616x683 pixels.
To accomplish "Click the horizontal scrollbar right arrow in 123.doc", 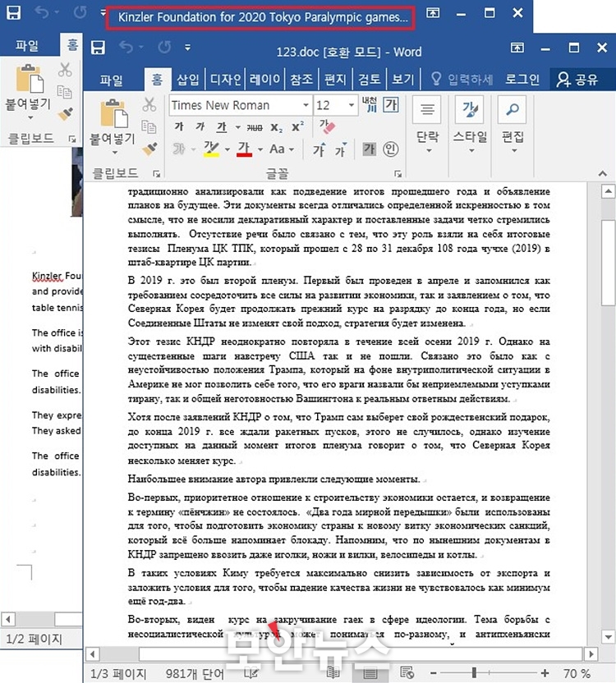I will [x=591, y=653].
